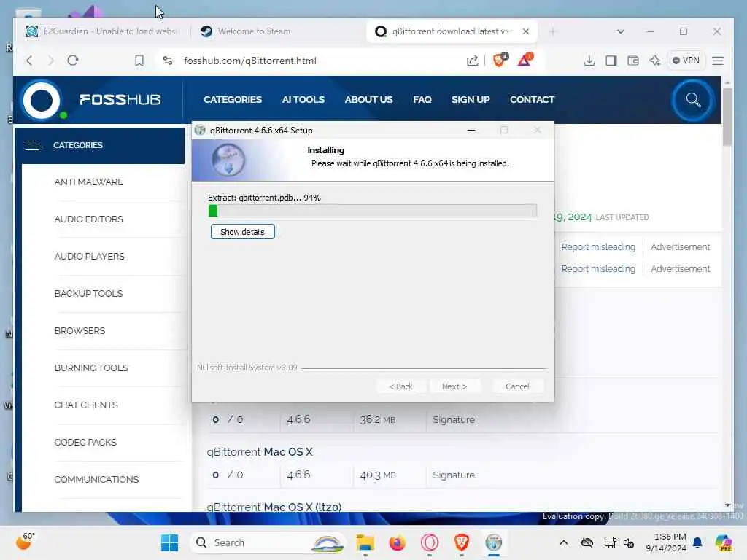Open site settings icon in address bar
This screenshot has width=747, height=560.
point(168,61)
